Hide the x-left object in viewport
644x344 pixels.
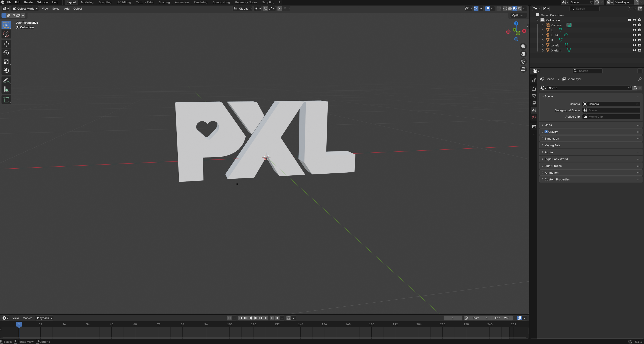point(634,45)
